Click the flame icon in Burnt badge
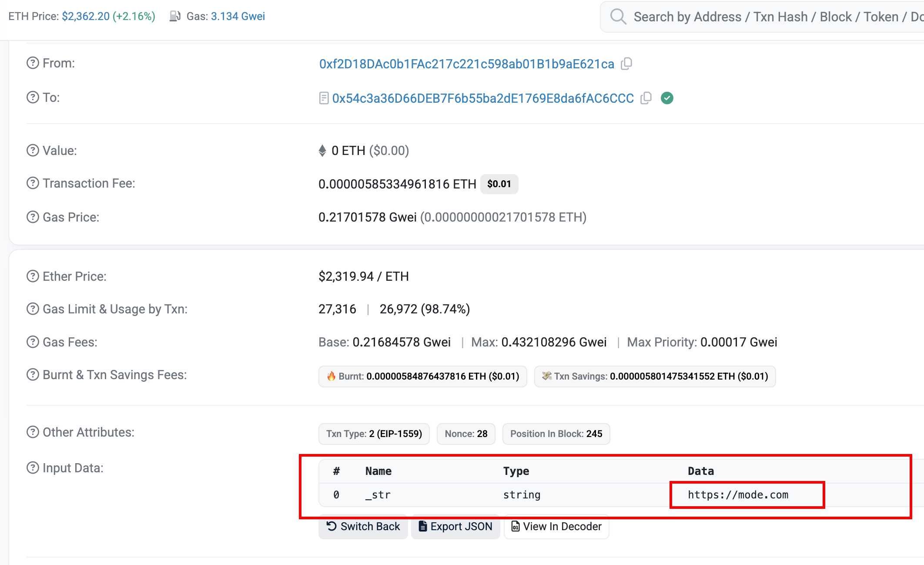 point(331,376)
